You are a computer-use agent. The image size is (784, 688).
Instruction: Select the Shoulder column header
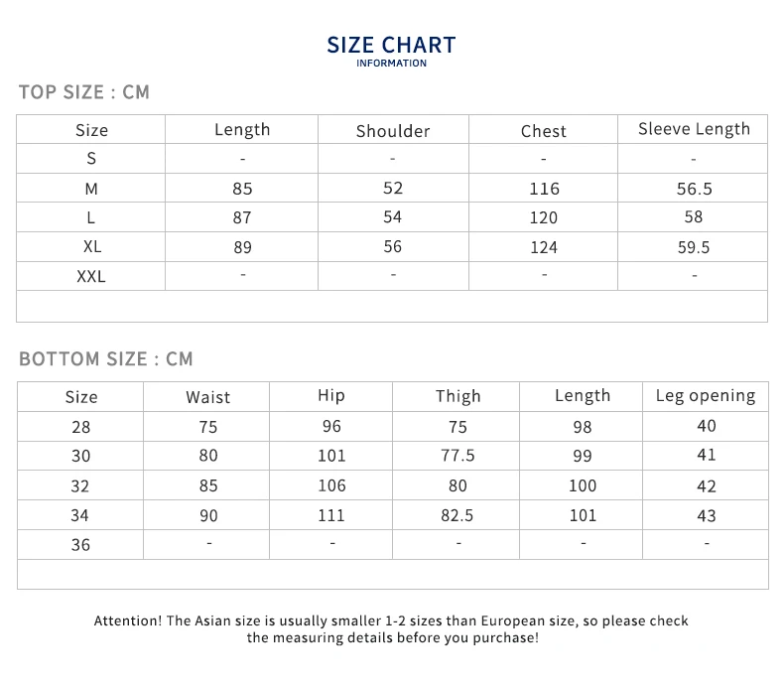[393, 131]
